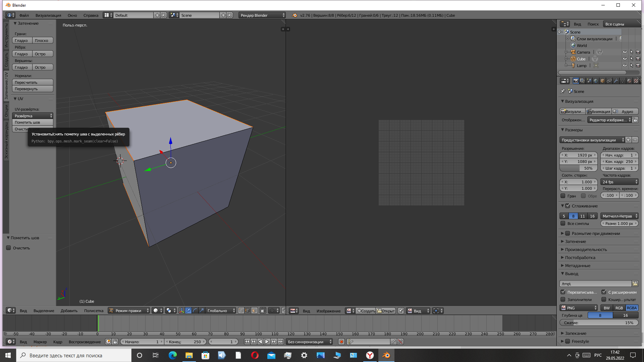The height and width of the screenshot is (362, 644).
Task: Click the Пересчитать normals button
Action: 33,82
